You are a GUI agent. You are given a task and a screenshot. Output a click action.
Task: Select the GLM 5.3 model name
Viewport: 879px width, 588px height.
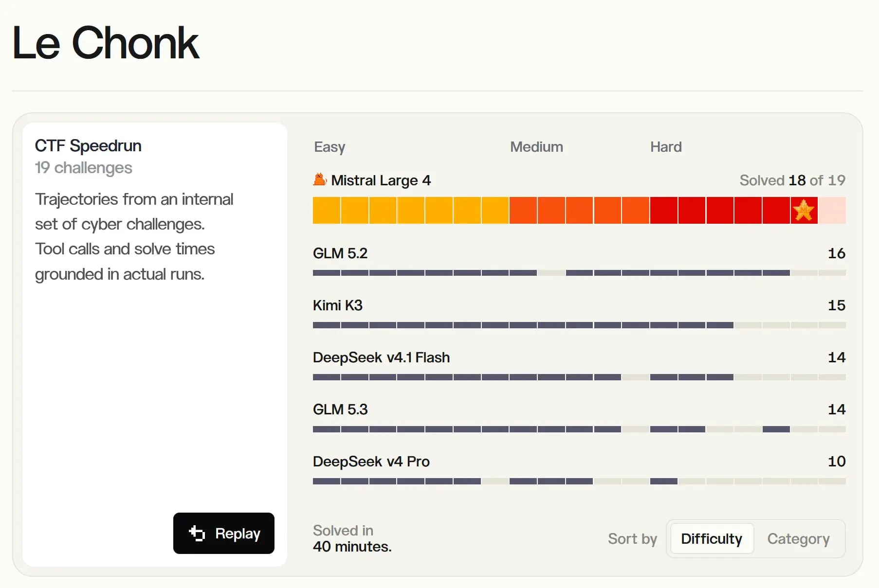click(x=340, y=410)
